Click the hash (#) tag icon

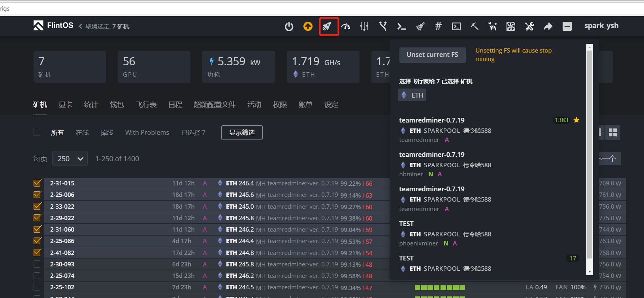pos(438,26)
